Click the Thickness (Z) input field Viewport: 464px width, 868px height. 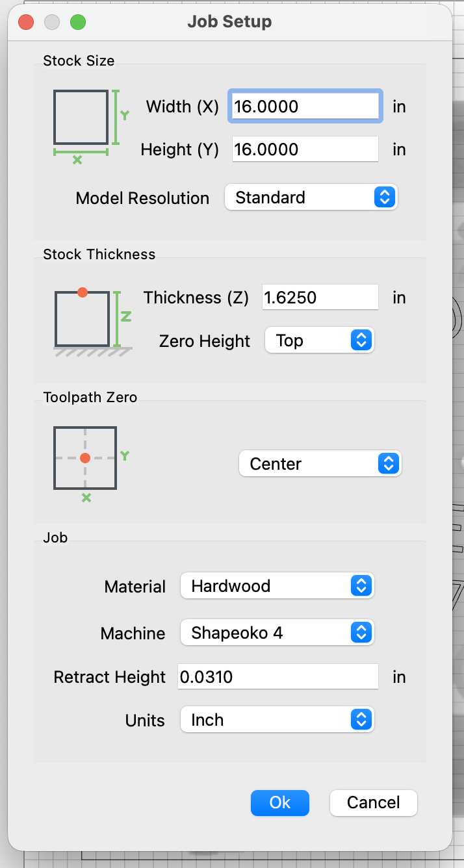(320, 298)
